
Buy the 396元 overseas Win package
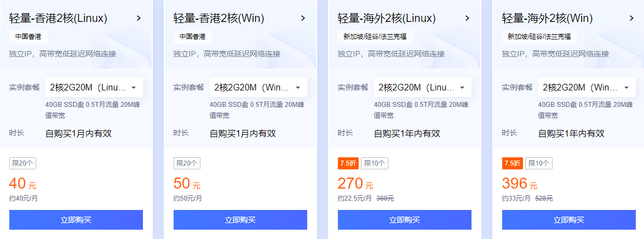pos(569,220)
